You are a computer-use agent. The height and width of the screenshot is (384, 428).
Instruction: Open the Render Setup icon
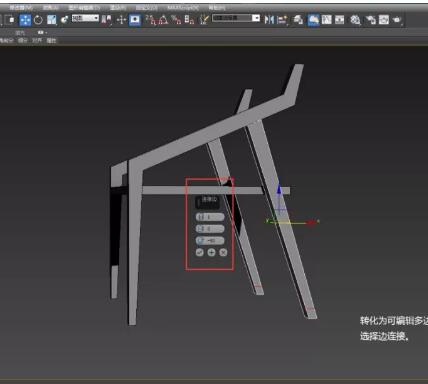[370, 20]
